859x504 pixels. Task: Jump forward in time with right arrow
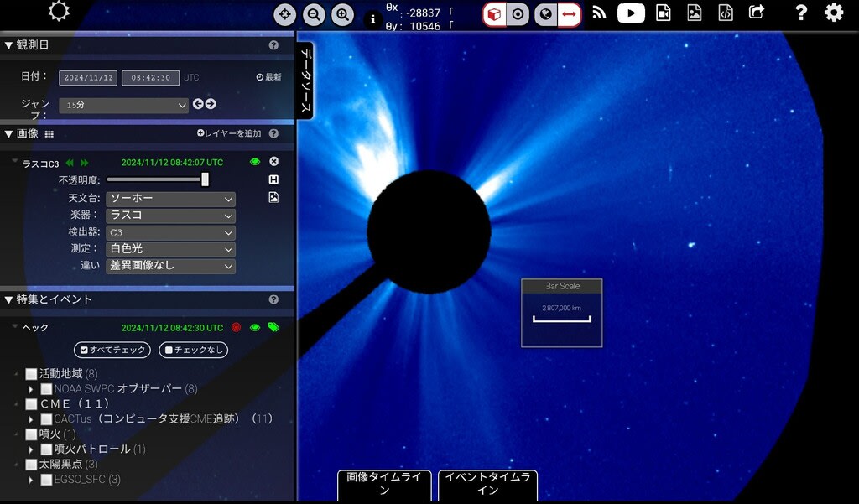pyautogui.click(x=211, y=104)
